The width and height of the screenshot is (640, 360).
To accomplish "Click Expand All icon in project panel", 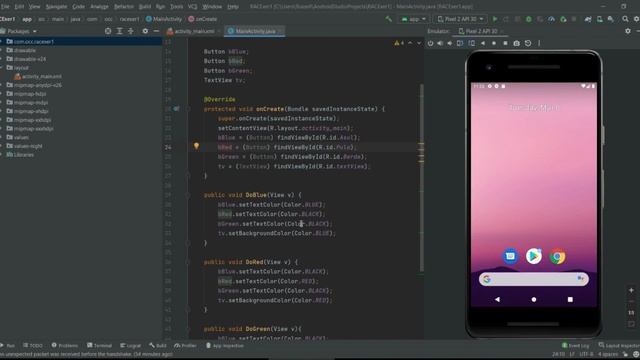I will [119, 31].
